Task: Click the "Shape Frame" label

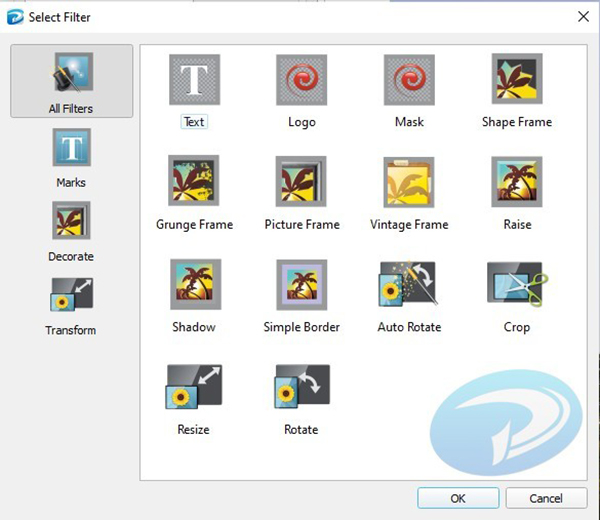Action: pyautogui.click(x=517, y=122)
